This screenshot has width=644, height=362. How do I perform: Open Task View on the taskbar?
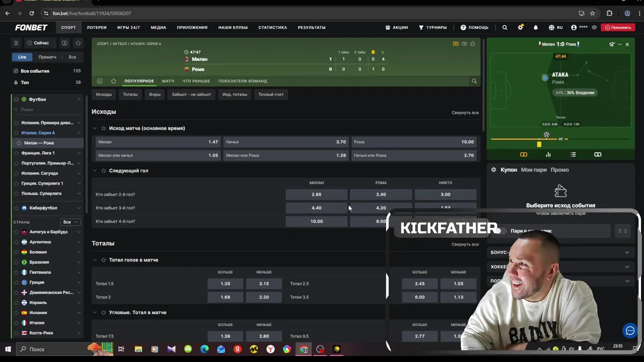pyautogui.click(x=121, y=349)
